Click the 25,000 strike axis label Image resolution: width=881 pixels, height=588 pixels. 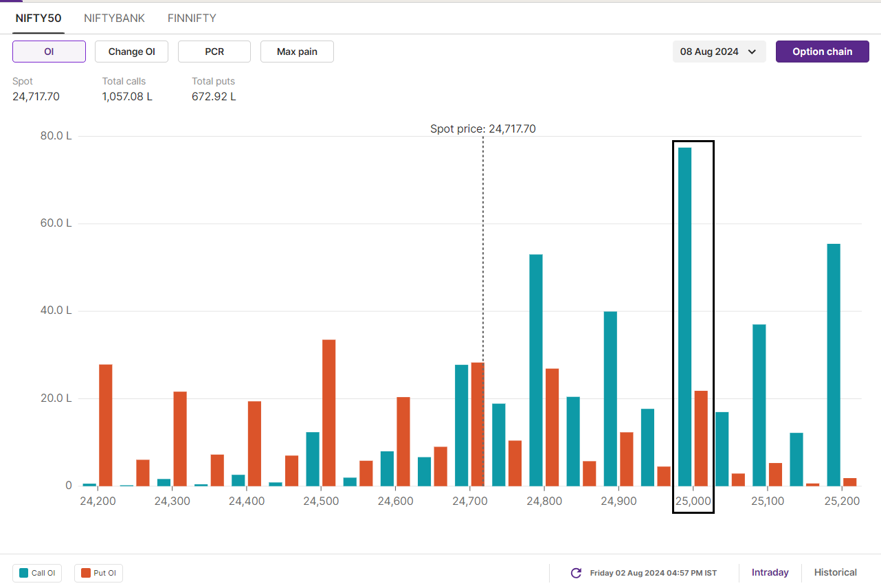(x=693, y=501)
